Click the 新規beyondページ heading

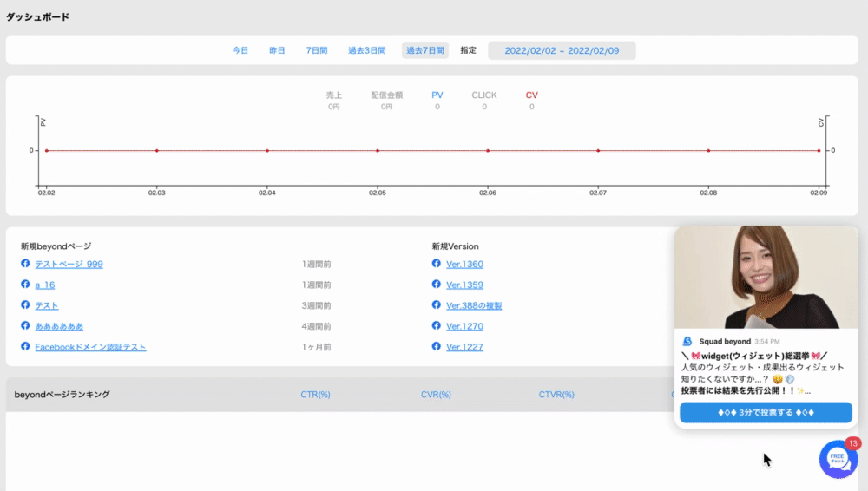pyautogui.click(x=56, y=246)
